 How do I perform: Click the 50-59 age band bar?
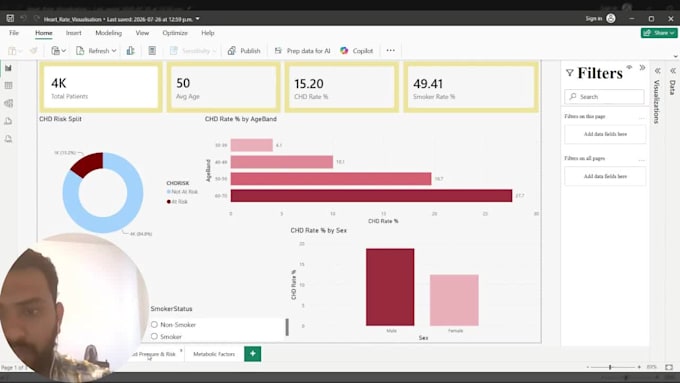coord(331,179)
